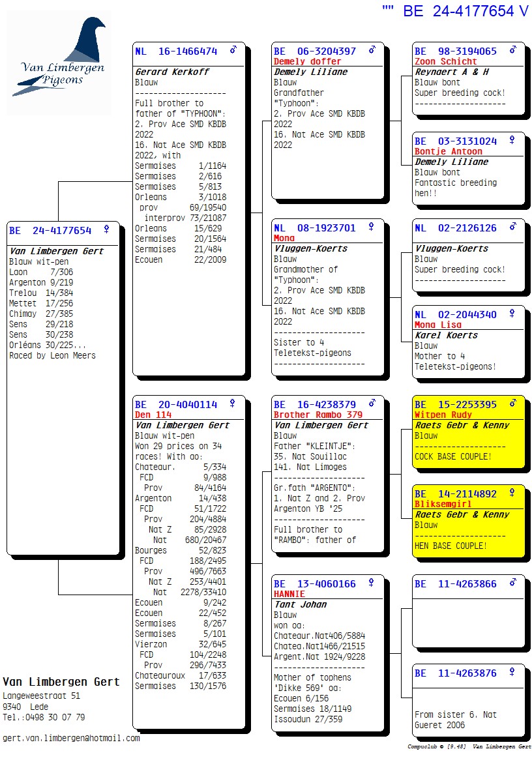Click the Compuclub copyright footer text
Screen dimensions: 532x764
(x=469, y=746)
